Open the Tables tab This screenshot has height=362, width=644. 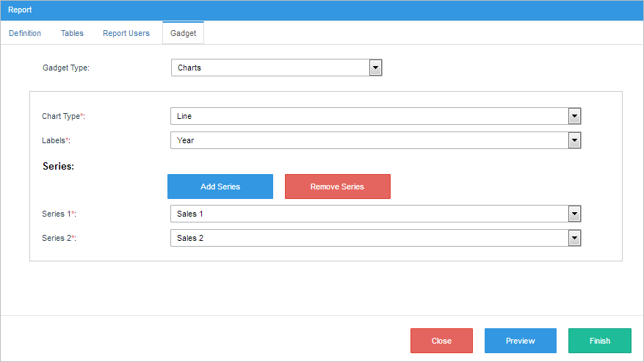click(x=72, y=33)
